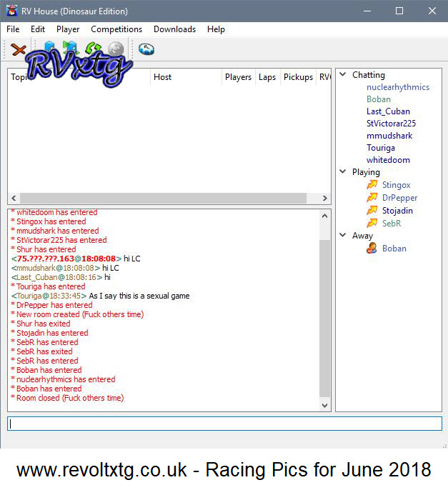Click the away user icon beside Boban
448x490 pixels.
point(372,248)
